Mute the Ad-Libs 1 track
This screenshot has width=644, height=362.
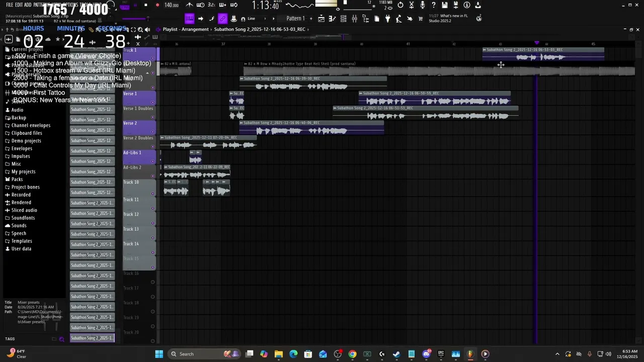pyautogui.click(x=153, y=161)
